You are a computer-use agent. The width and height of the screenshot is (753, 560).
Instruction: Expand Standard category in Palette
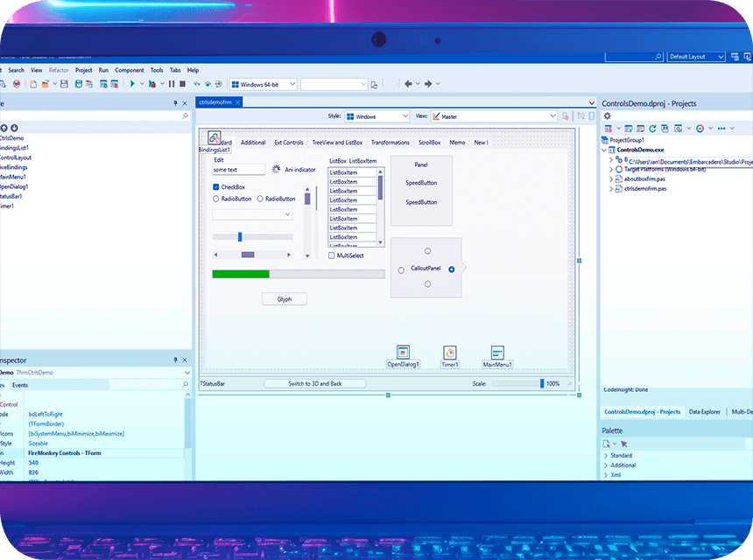coord(606,455)
